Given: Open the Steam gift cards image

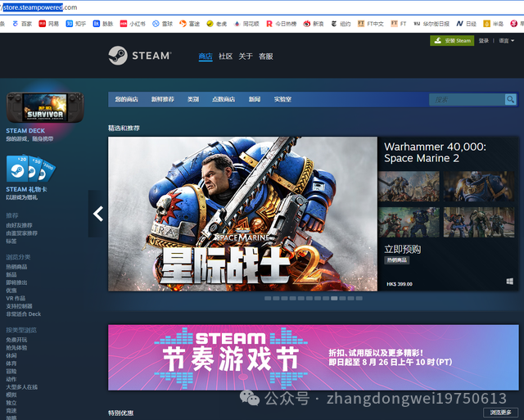Looking at the screenshot, I should pos(31,169).
